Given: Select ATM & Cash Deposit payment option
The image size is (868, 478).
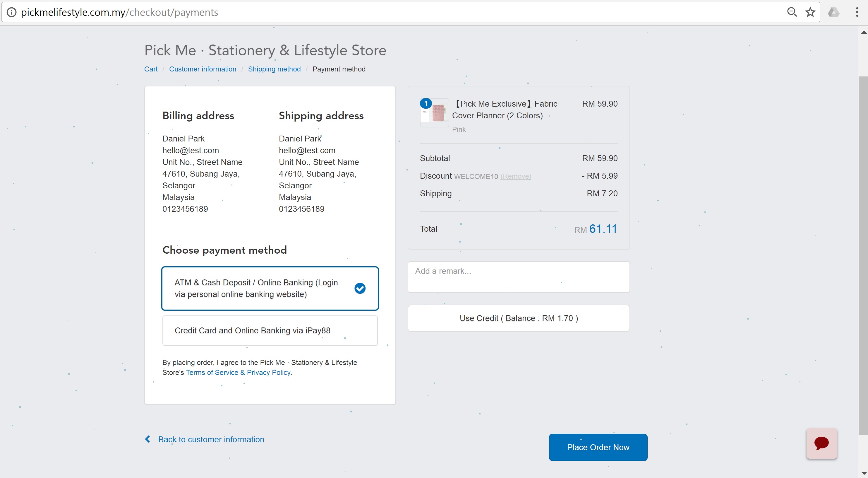Looking at the screenshot, I should (x=270, y=288).
